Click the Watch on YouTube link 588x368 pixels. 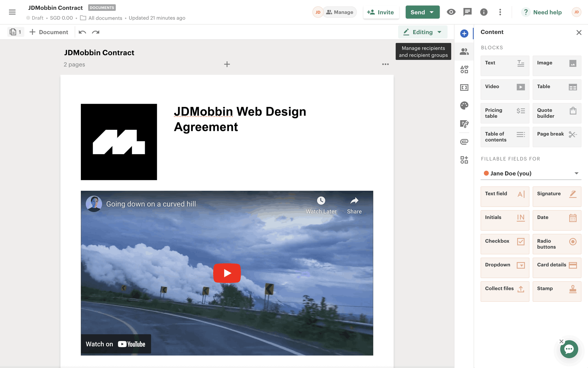116,344
